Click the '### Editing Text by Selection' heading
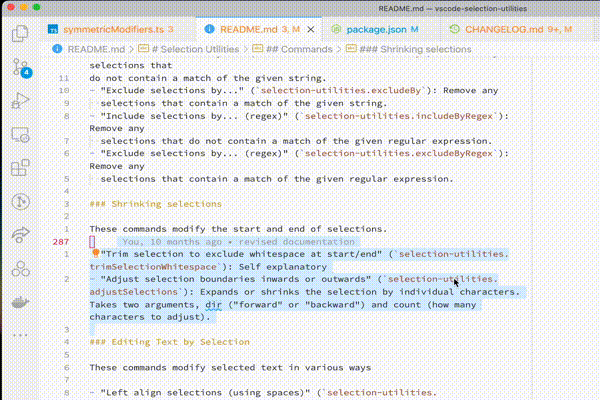Image resolution: width=600 pixels, height=400 pixels. [x=170, y=342]
